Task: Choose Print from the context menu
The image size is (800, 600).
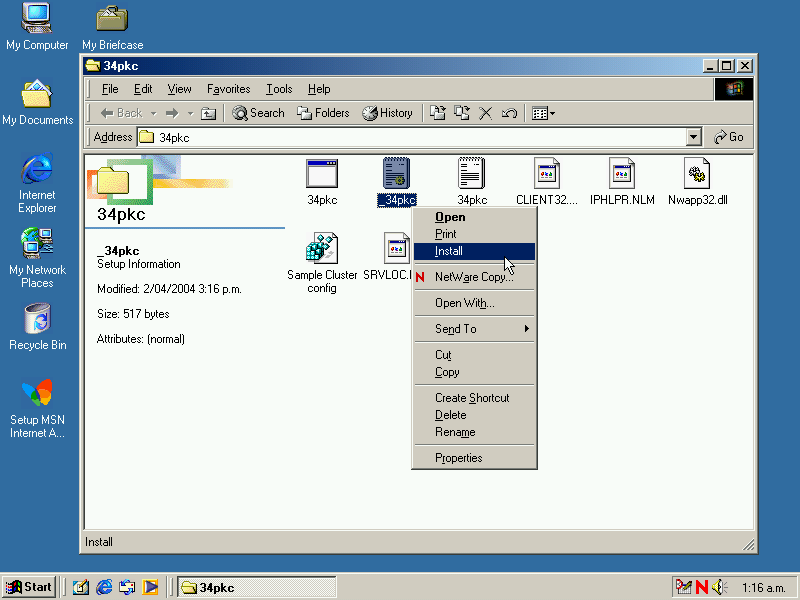Action: click(x=474, y=234)
